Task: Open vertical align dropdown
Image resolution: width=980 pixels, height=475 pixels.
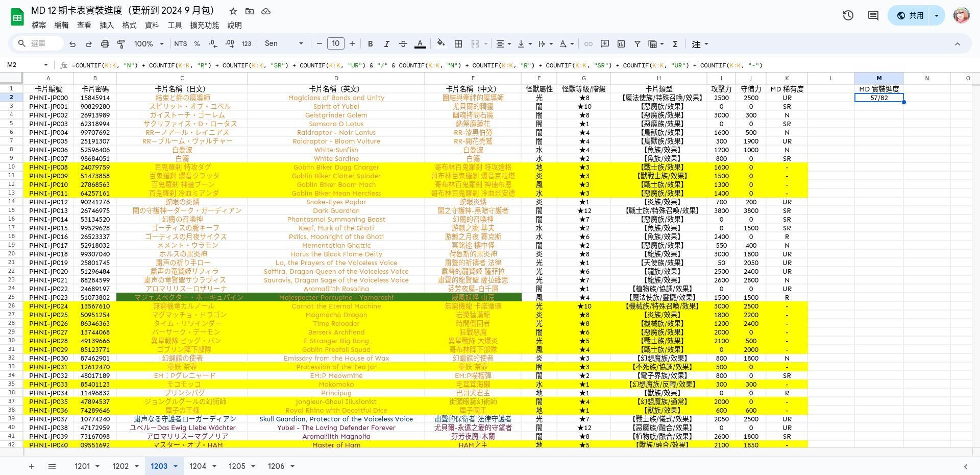Action: tap(525, 44)
